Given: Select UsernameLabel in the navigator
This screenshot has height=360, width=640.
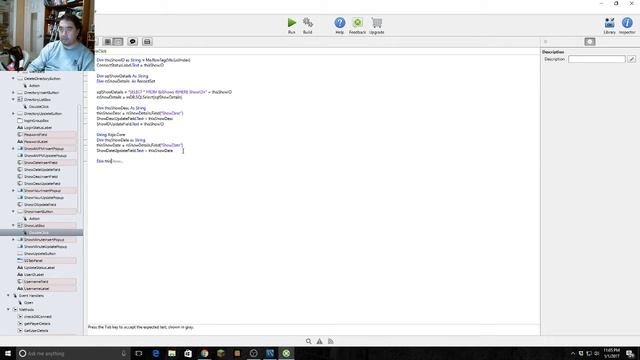Looking at the screenshot, I should [36, 289].
